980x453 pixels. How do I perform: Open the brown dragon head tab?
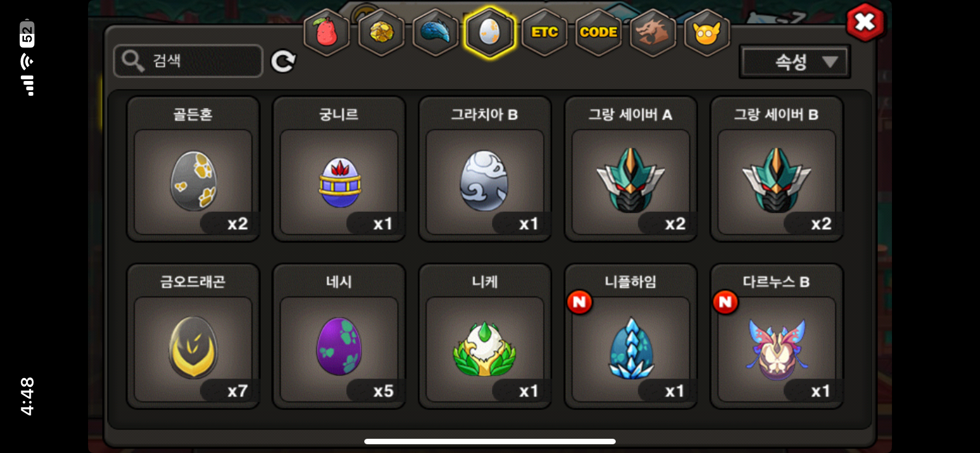click(653, 32)
